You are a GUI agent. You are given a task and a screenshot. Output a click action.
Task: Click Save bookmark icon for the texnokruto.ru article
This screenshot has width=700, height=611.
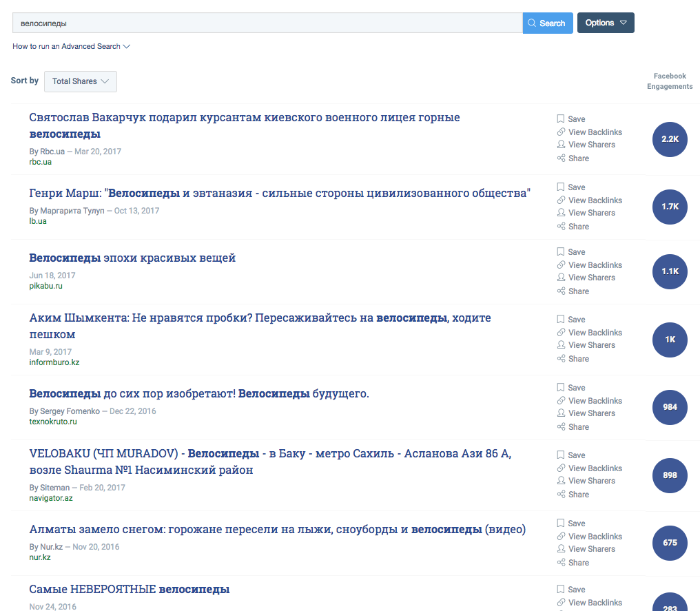561,387
